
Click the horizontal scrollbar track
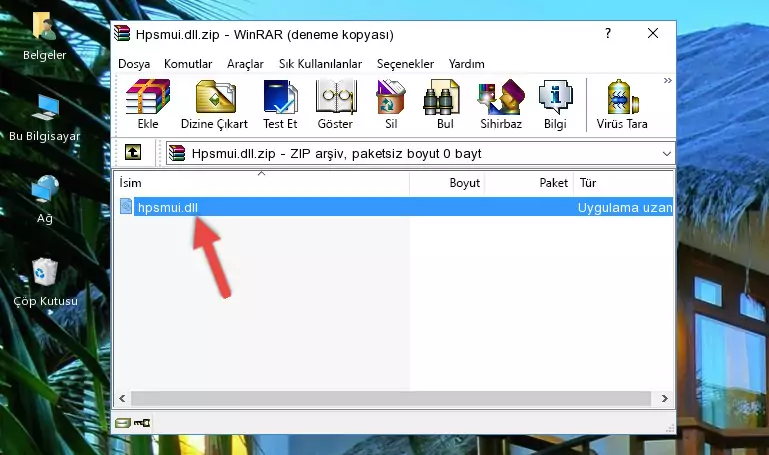(391, 399)
